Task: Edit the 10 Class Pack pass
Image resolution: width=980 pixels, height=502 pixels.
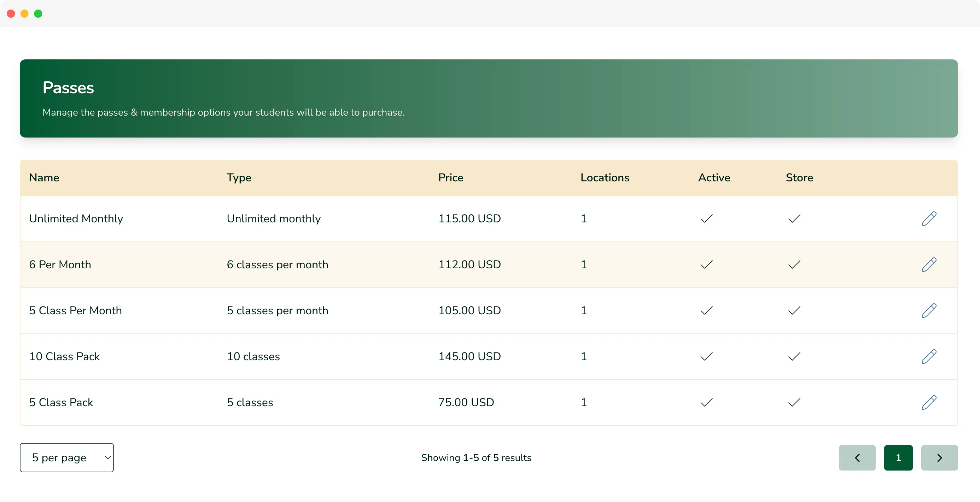Action: point(929,356)
